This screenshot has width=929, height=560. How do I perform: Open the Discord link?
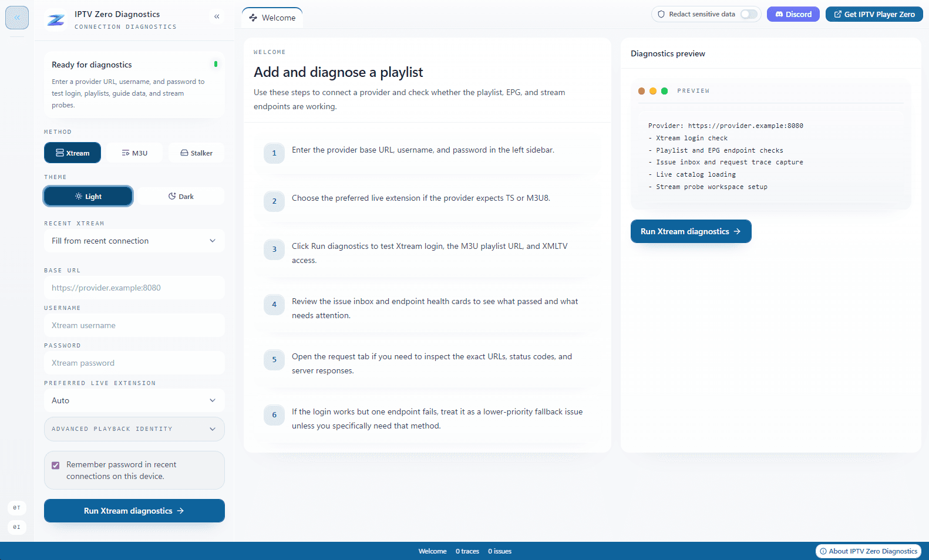793,14
